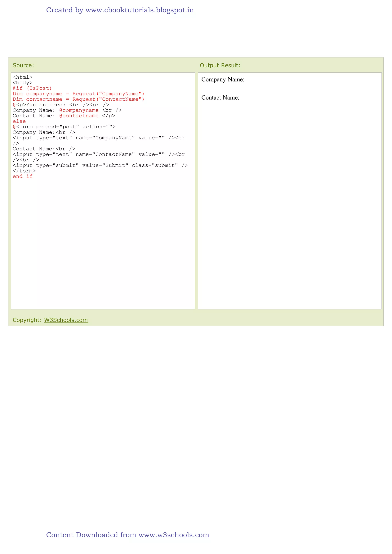The image size is (392, 554).
Task: Click 'Company Name:' in the output result
Action: (223, 80)
